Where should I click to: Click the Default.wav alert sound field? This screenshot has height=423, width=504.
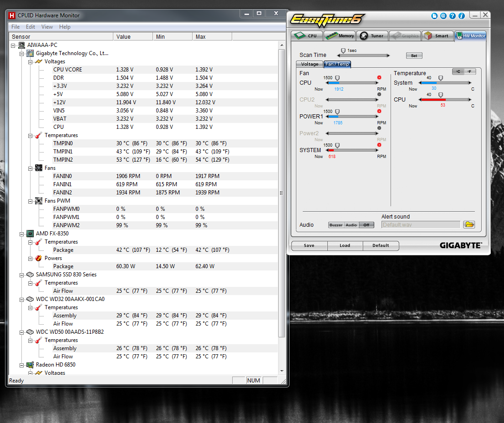[421, 224]
